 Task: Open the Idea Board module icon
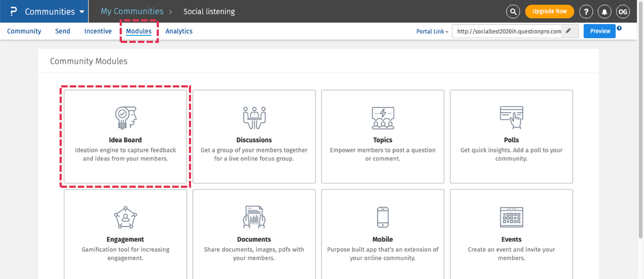coord(125,118)
